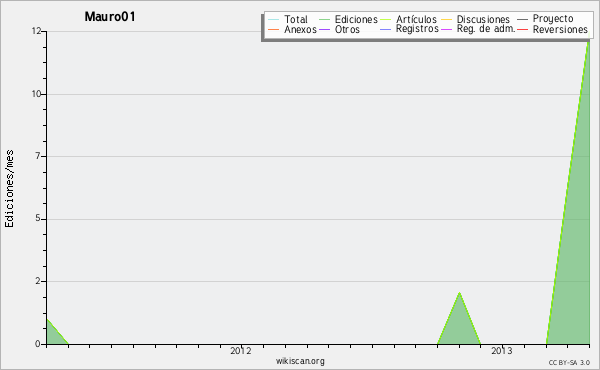Click the Mauro01 chart title
The width and height of the screenshot is (600, 370).
pos(110,17)
